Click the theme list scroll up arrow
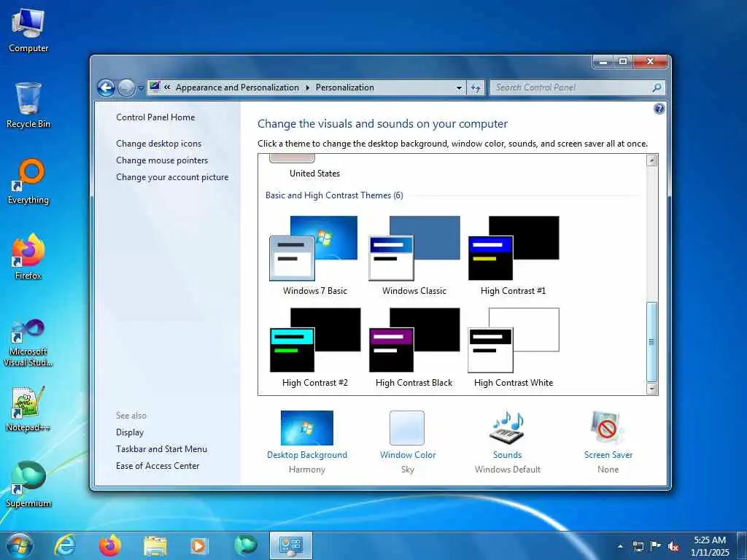 (651, 160)
